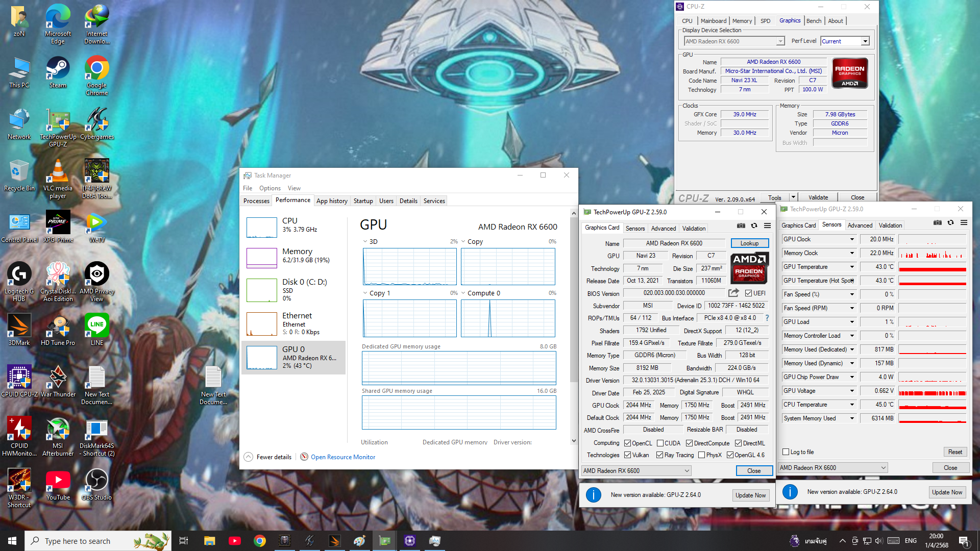Enable Log to file checkbox

pyautogui.click(x=786, y=452)
